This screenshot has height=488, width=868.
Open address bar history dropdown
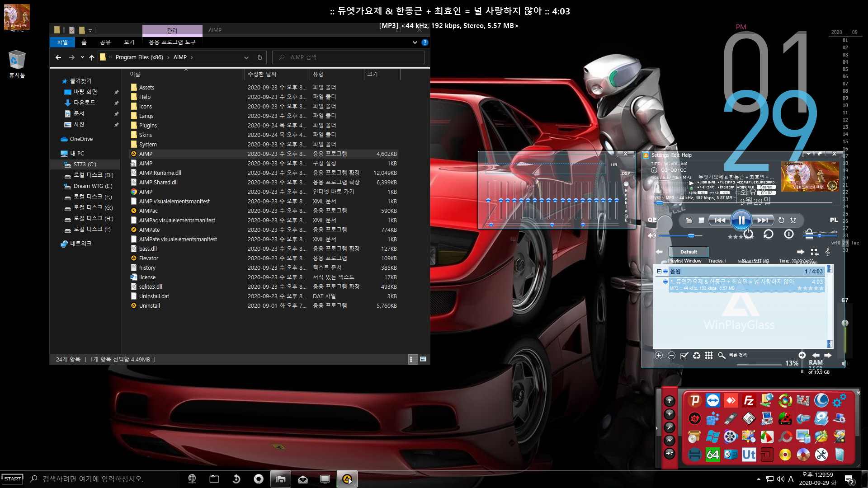click(246, 57)
